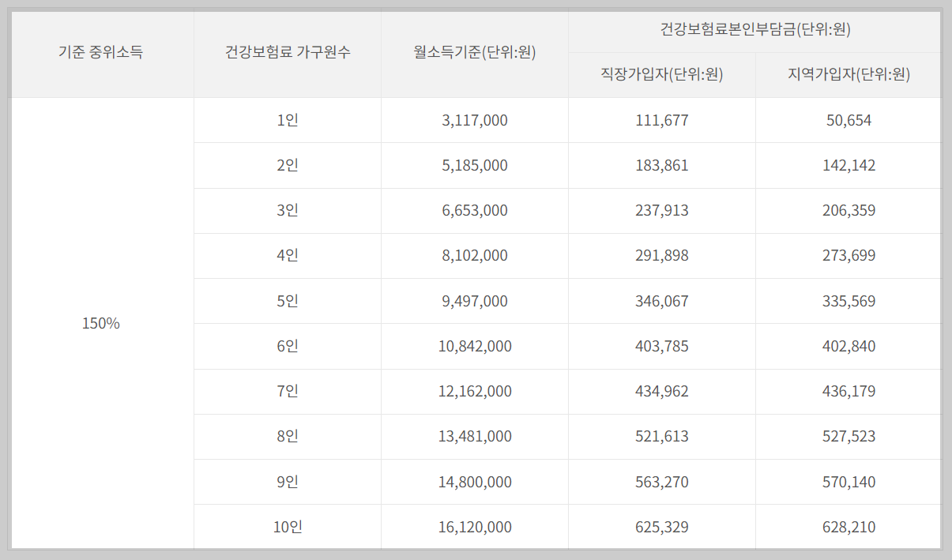Select the 5,185,000 income value
This screenshot has width=952, height=560.
pyautogui.click(x=474, y=165)
